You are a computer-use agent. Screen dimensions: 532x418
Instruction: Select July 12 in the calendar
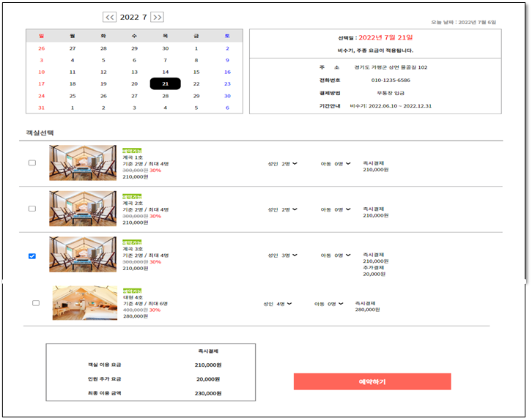(x=103, y=72)
